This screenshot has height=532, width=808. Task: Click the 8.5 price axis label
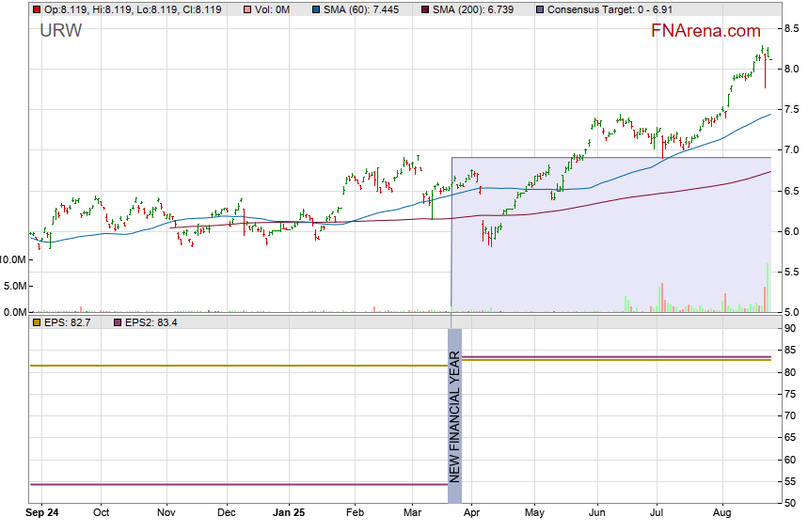pyautogui.click(x=786, y=30)
